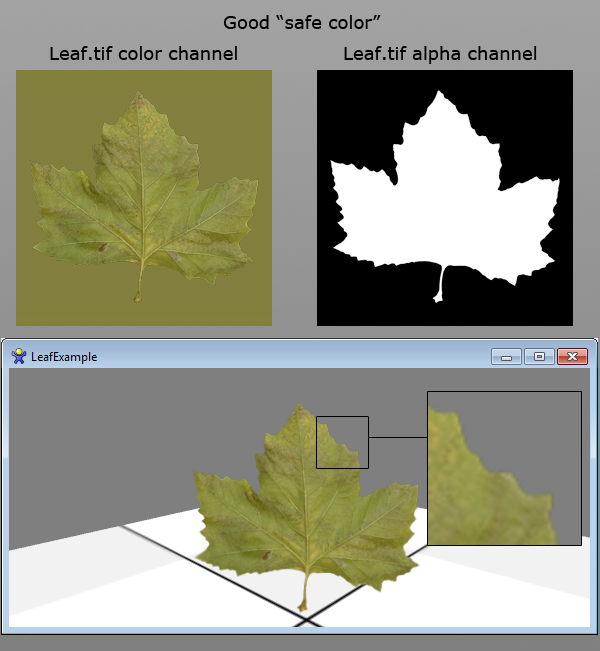The image size is (600, 651).
Task: Click the "Leaf.tif color channel" label
Action: pyautogui.click(x=143, y=54)
